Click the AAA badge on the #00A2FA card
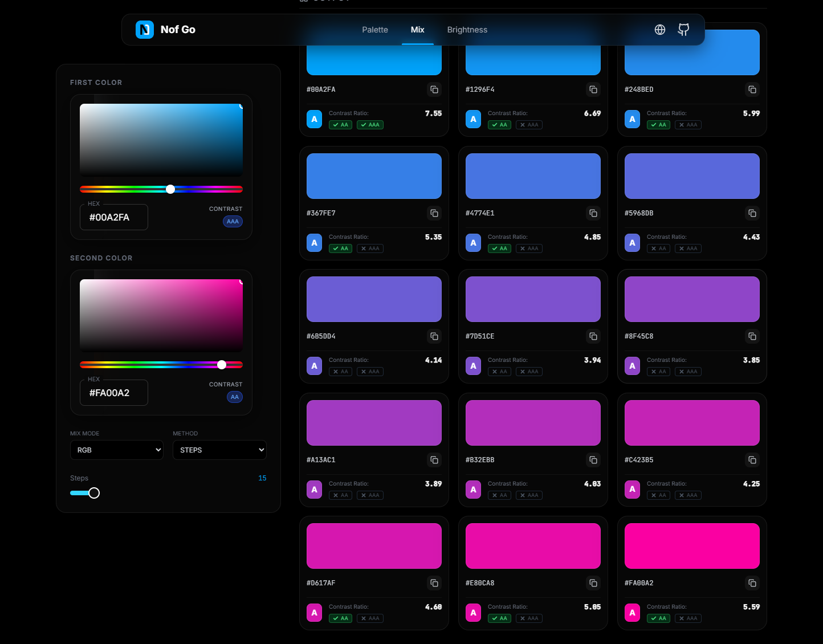 click(x=370, y=124)
